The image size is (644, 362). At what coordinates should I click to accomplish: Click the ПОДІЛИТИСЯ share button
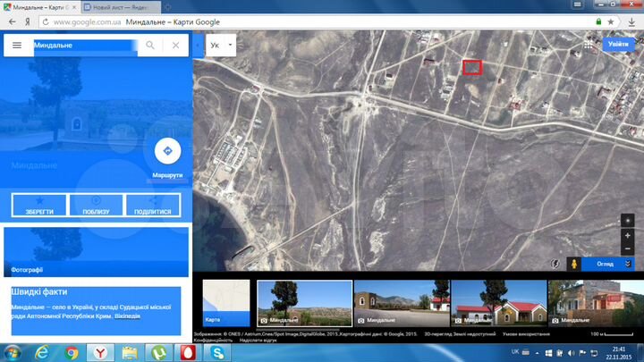pos(153,205)
